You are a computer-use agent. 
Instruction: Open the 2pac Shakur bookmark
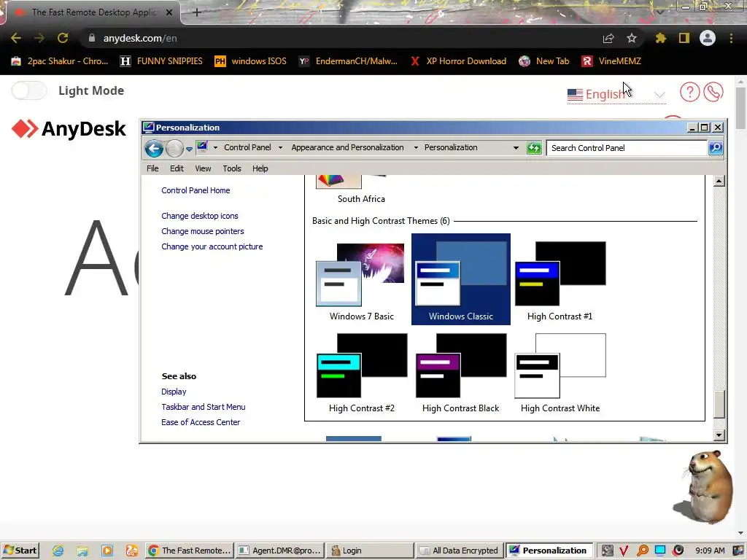tap(60, 61)
